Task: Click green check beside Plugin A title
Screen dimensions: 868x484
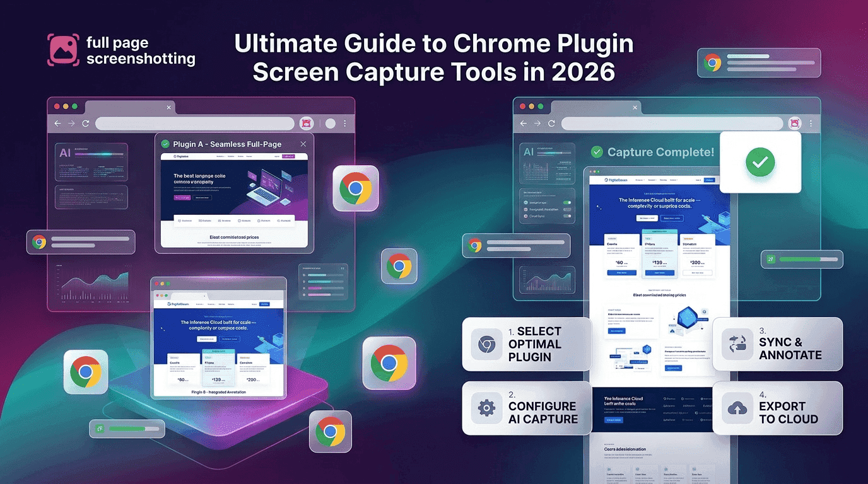Action: click(165, 144)
